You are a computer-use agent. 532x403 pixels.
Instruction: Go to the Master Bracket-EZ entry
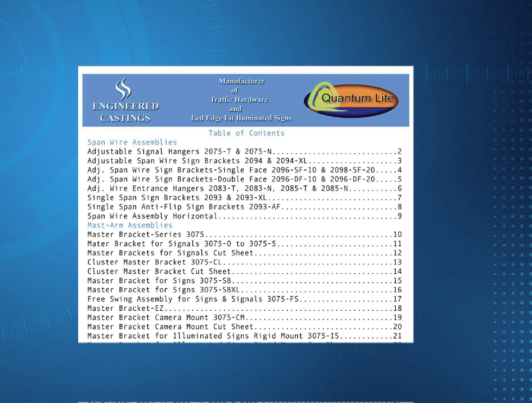pos(245,308)
